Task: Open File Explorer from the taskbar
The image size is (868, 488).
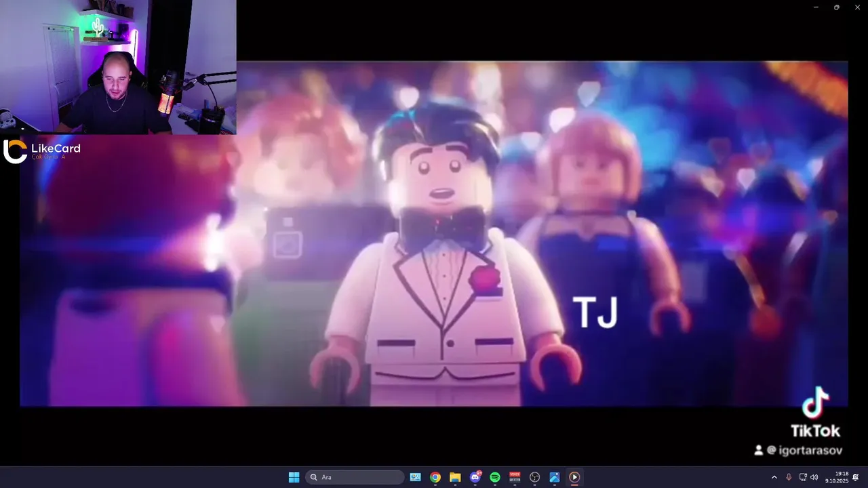Action: coord(455,477)
